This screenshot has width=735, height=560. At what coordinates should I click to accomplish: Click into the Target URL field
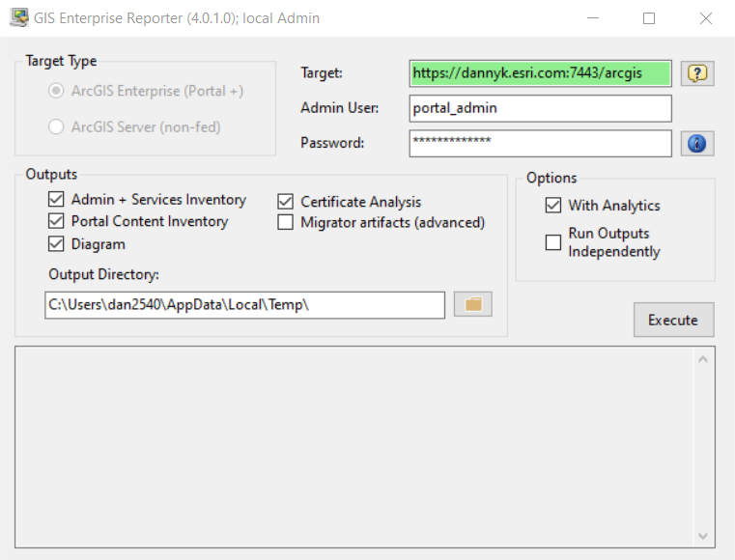[539, 73]
